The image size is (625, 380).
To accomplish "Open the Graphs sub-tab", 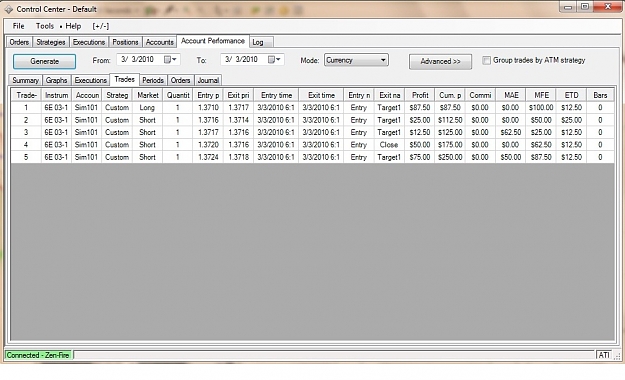I will (56, 80).
